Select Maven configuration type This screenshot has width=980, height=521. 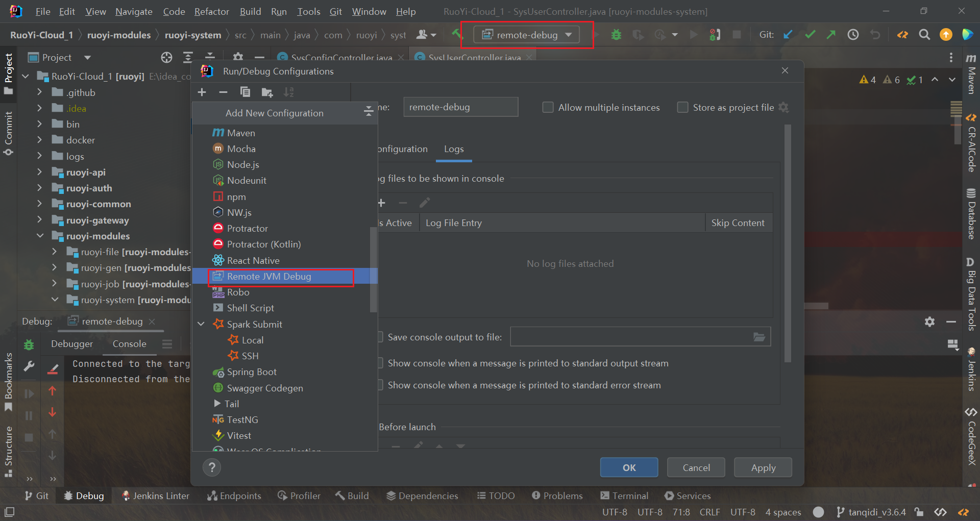point(284,133)
